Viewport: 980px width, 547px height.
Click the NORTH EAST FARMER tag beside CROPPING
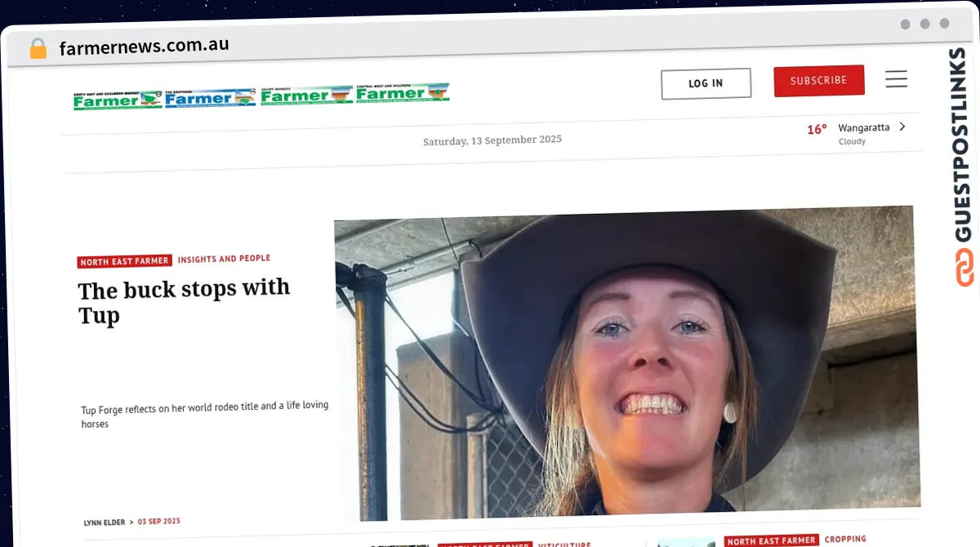pyautogui.click(x=772, y=540)
